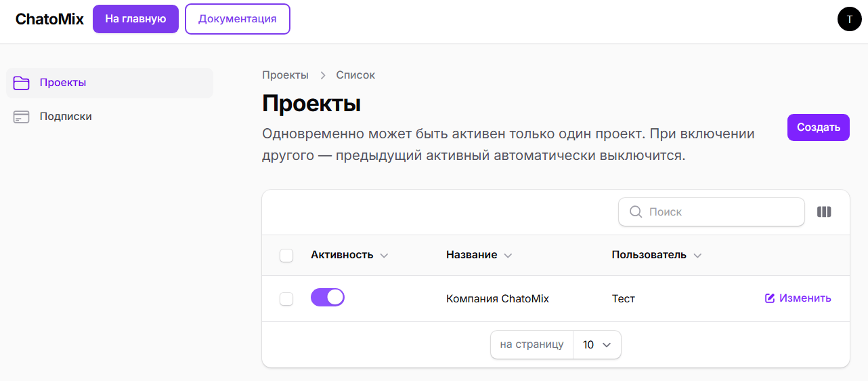868x381 pixels.
Task: Click the Тест user cell
Action: tap(624, 298)
